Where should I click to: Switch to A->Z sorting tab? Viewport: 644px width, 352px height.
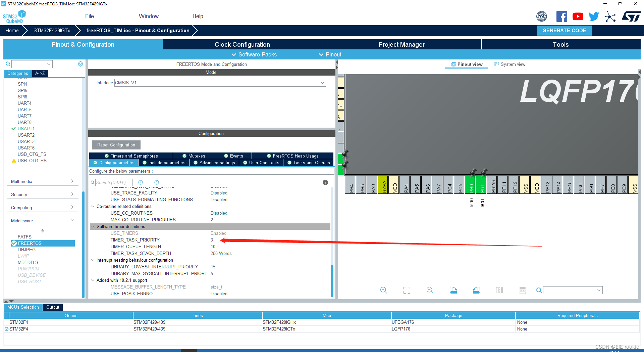click(40, 73)
